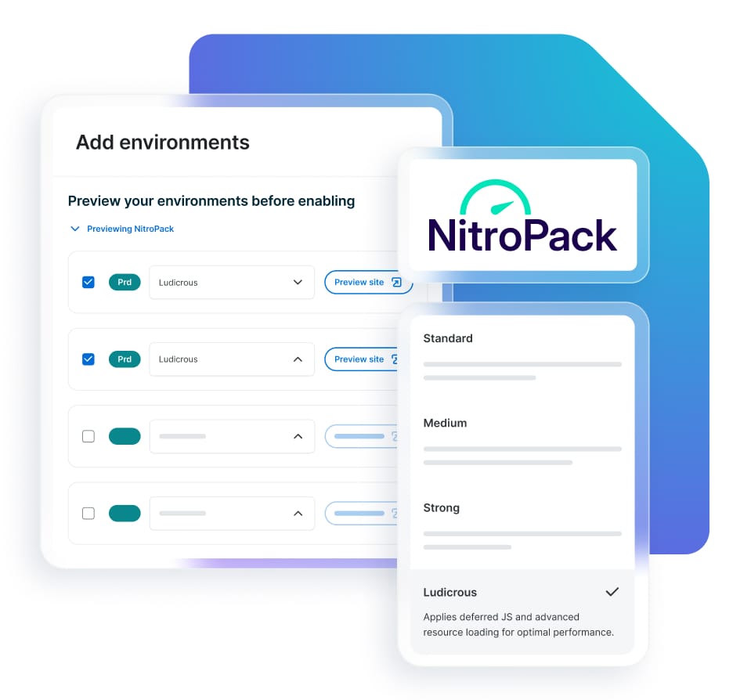Collapse the second row's Ludicrous dropdown
This screenshot has height=700, width=751.
pos(298,359)
